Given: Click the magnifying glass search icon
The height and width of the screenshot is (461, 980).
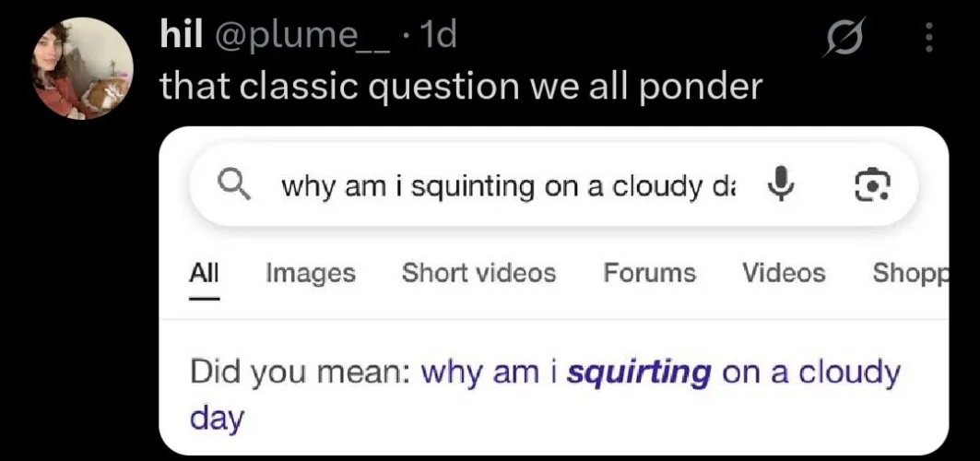Looking at the screenshot, I should pyautogui.click(x=233, y=185).
